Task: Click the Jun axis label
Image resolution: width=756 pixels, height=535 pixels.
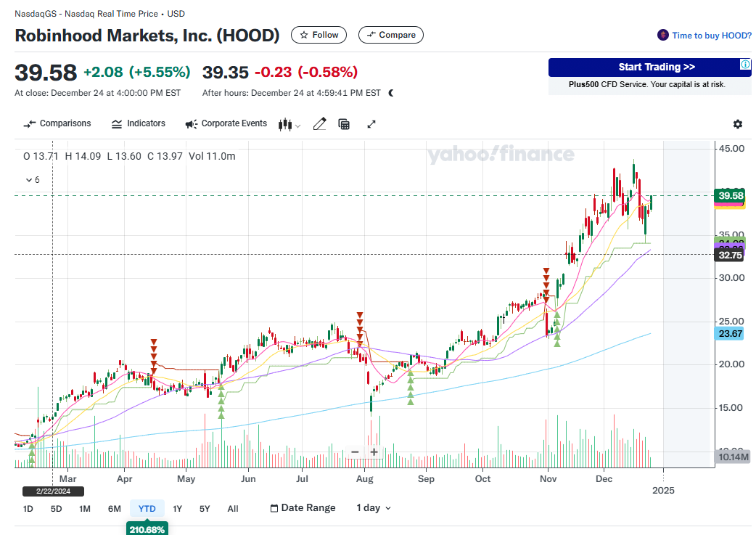Action: click(x=248, y=478)
